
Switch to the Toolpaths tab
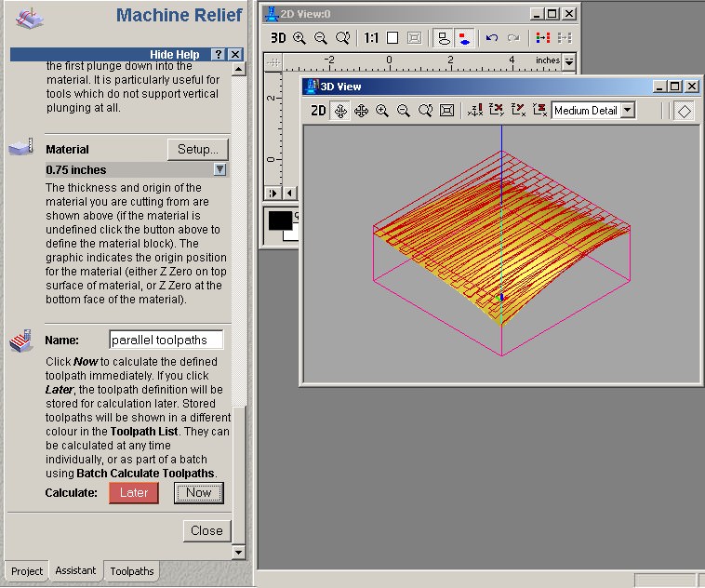(132, 571)
